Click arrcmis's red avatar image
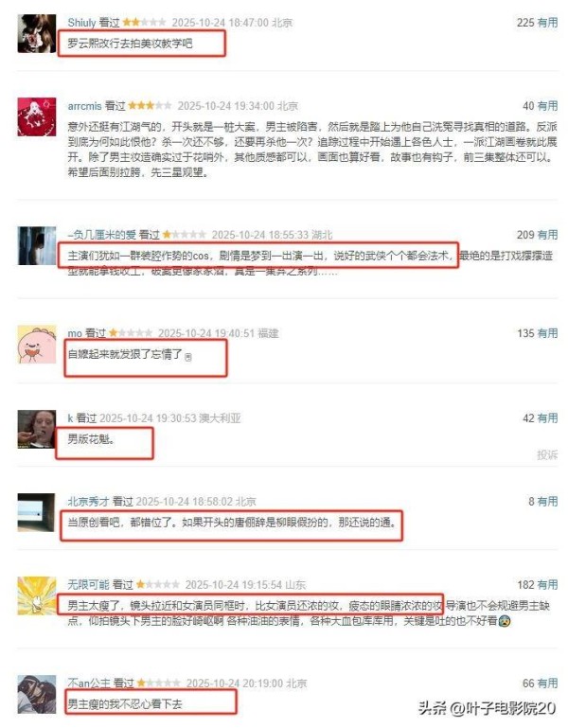This screenshot has height=728, width=568. (x=37, y=116)
